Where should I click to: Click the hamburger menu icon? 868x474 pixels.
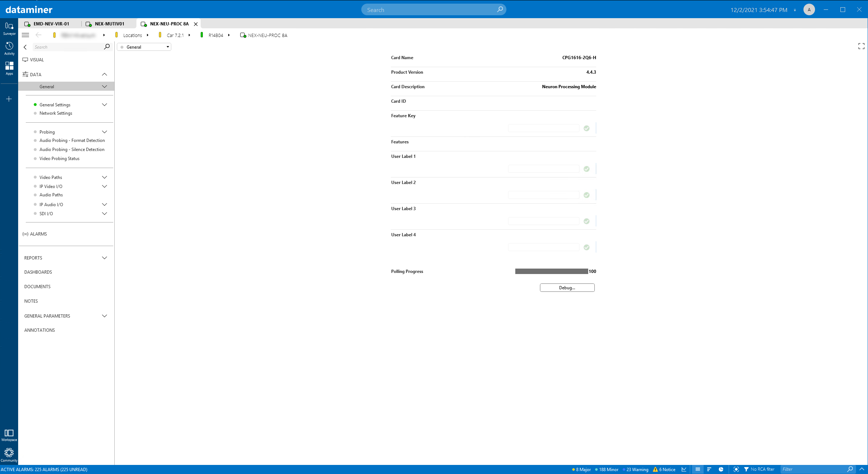(x=25, y=35)
